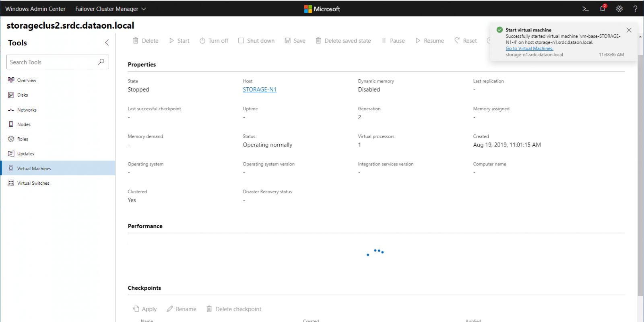The image size is (644, 322).
Task: Open Disks tool
Action: 58,95
